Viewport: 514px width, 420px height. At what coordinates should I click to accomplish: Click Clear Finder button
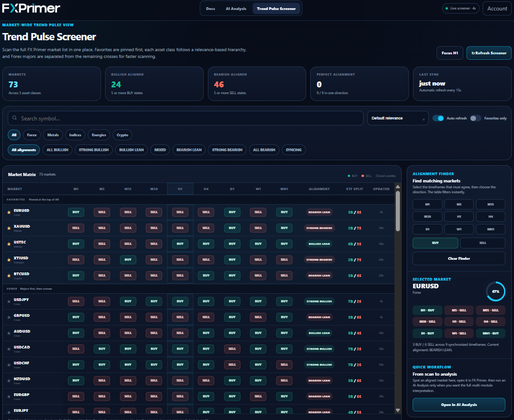pos(459,258)
